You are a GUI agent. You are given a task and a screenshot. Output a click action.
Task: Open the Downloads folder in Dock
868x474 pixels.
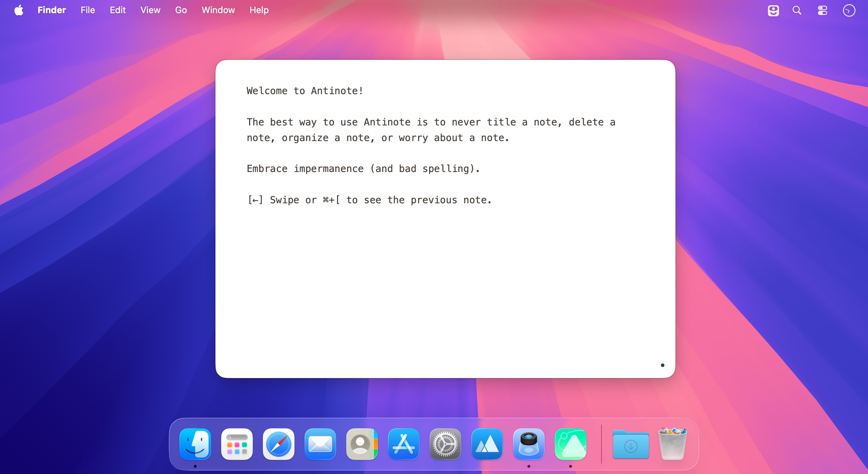point(631,444)
